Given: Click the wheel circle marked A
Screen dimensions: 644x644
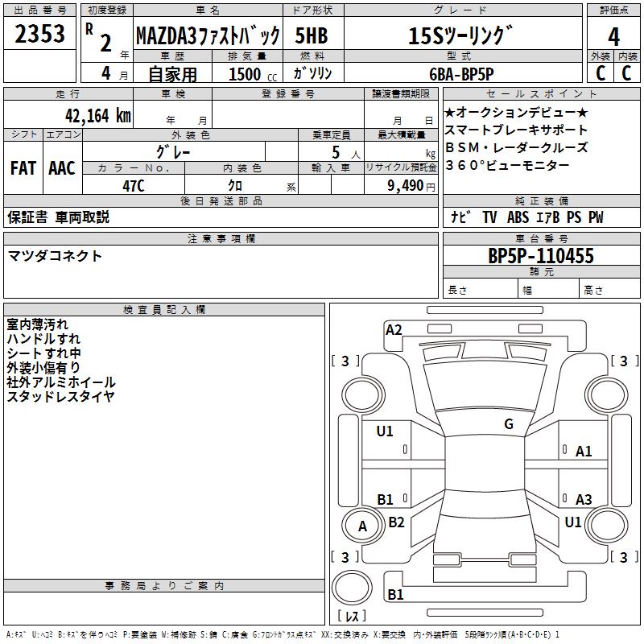Looking at the screenshot, I should 362,526.
